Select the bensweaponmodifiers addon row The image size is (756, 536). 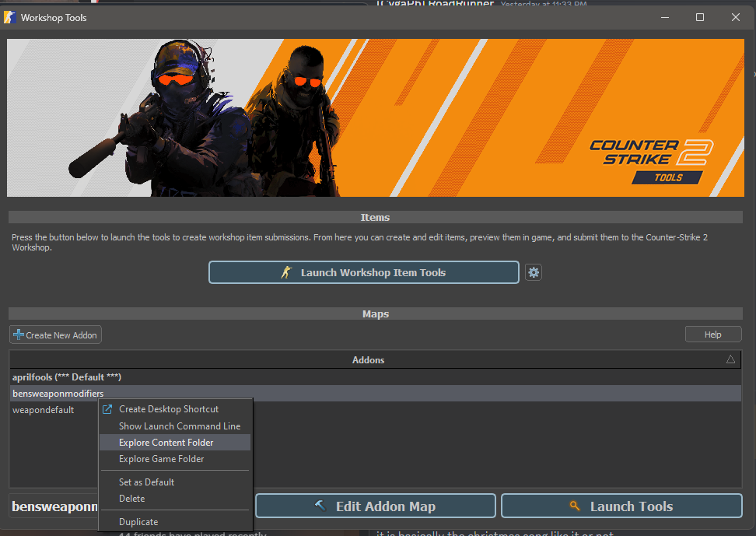pyautogui.click(x=375, y=393)
